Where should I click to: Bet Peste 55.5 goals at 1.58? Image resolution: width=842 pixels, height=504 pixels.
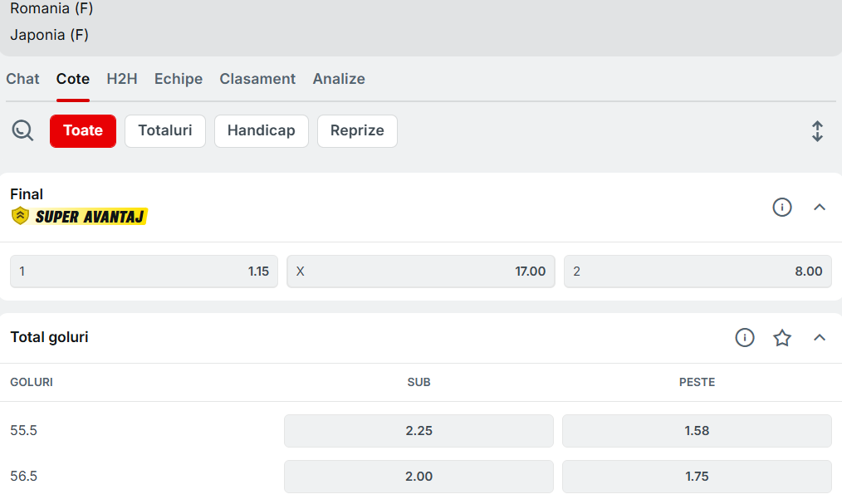click(x=696, y=431)
